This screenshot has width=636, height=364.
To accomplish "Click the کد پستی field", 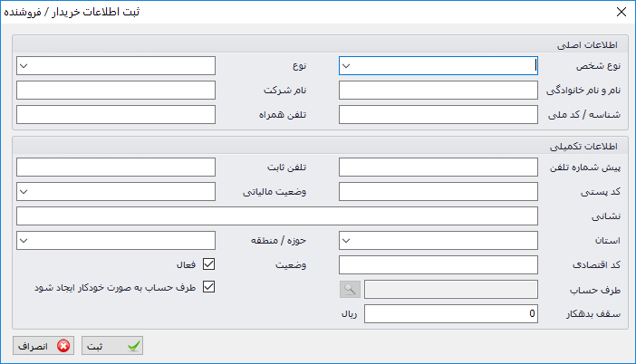I will pos(438,191).
